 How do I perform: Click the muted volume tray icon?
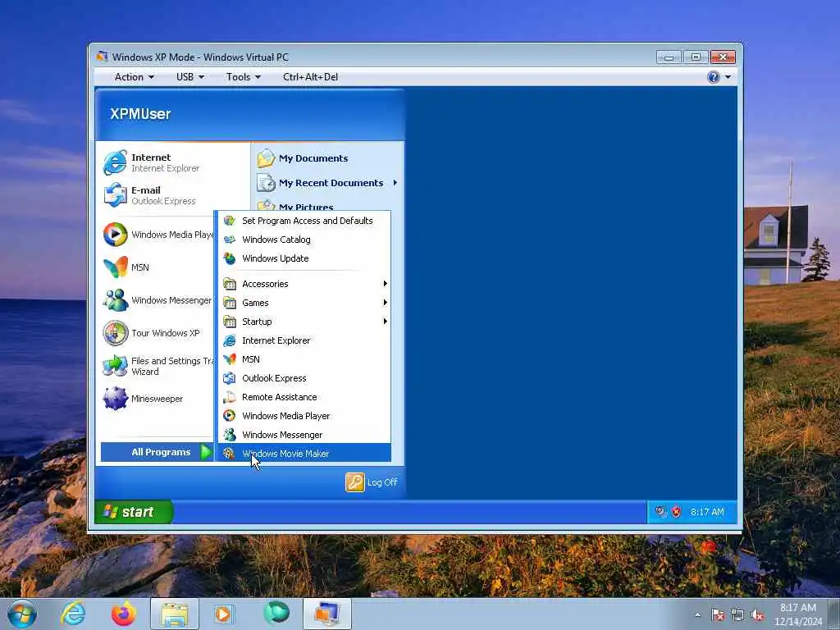coord(757,615)
